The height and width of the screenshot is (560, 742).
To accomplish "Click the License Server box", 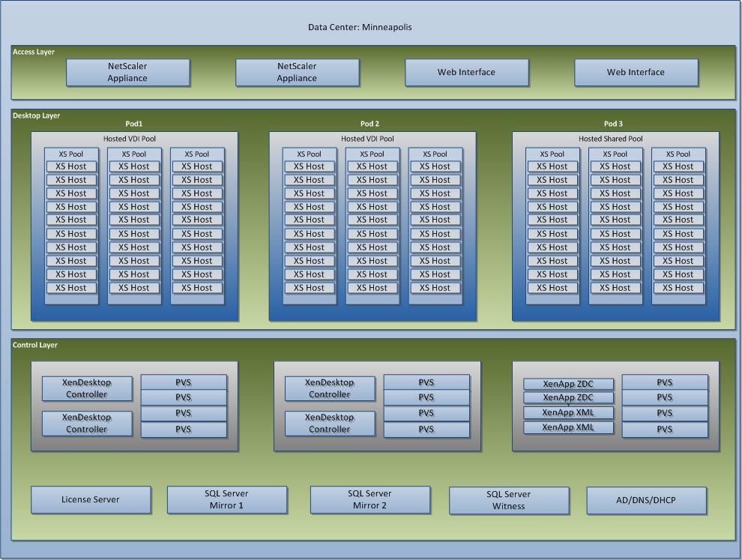I will (91, 499).
